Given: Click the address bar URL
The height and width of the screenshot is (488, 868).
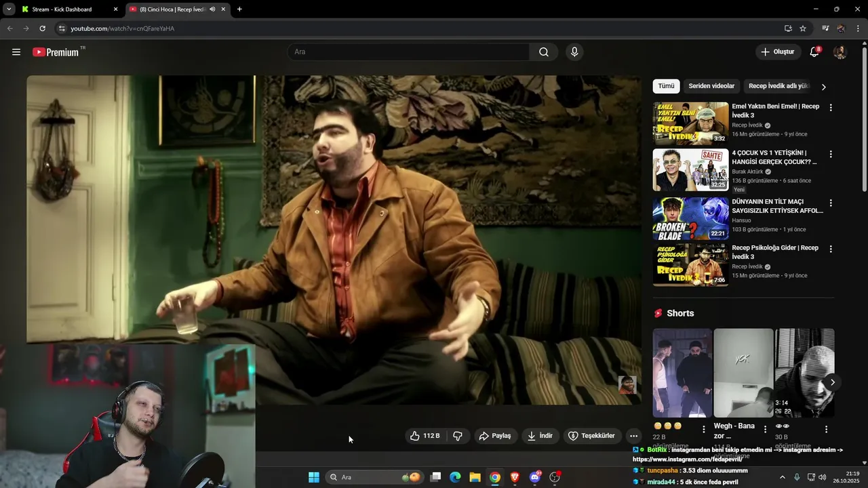Looking at the screenshot, I should click(123, 28).
